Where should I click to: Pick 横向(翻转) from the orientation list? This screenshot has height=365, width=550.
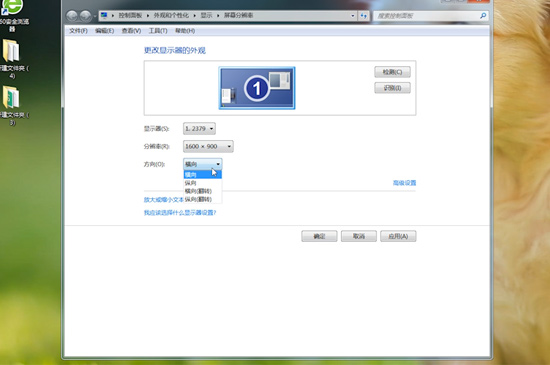pos(202,191)
